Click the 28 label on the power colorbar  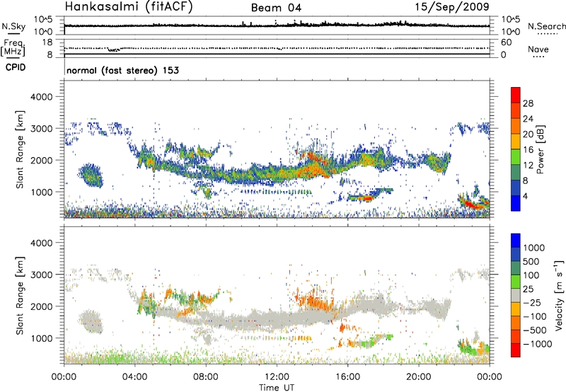(x=528, y=103)
